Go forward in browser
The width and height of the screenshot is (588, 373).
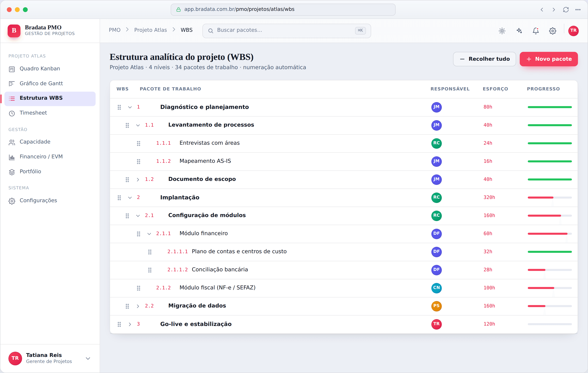[x=554, y=9]
